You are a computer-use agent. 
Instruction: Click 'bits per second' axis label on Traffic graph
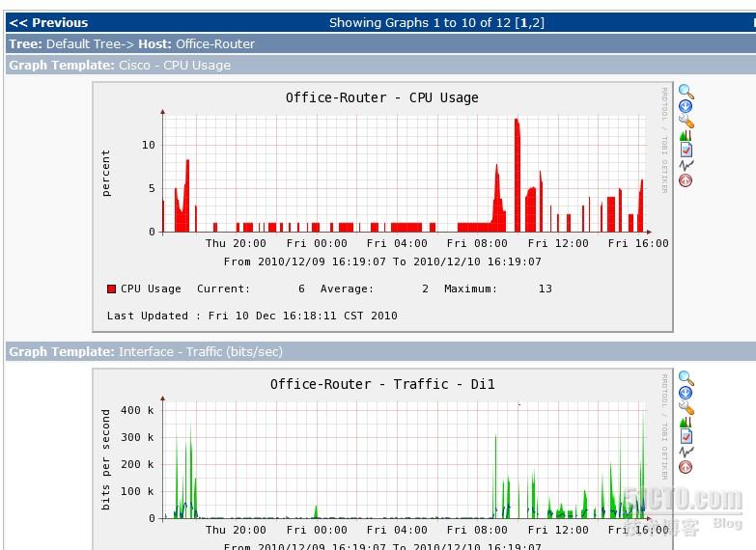pos(106,459)
